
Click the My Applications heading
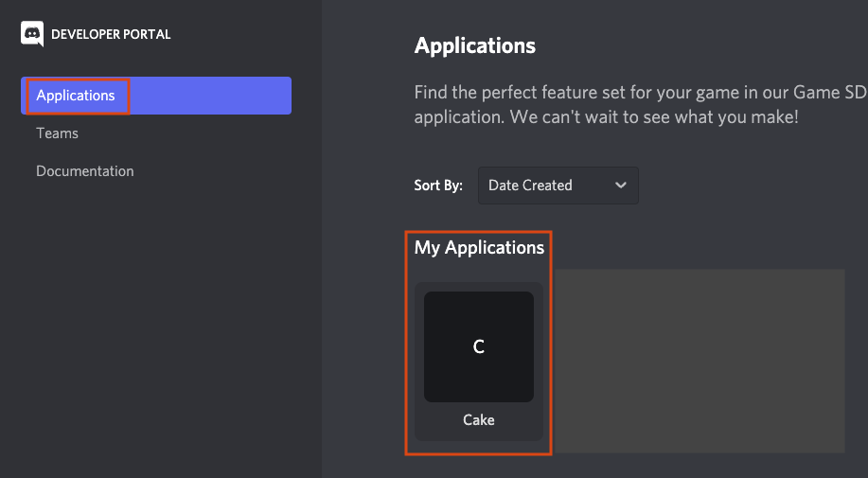point(479,247)
